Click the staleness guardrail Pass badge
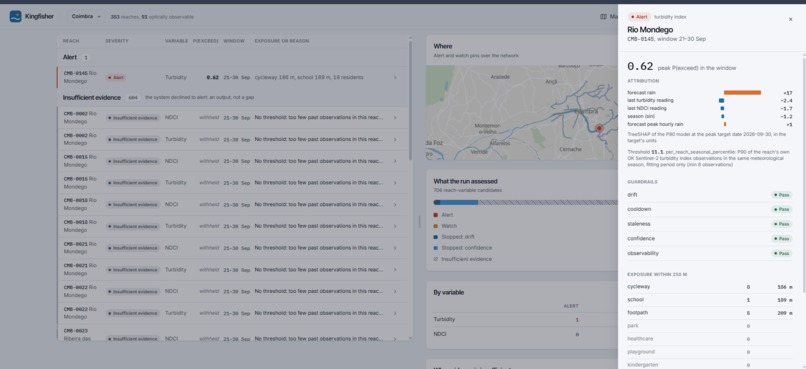 coord(781,224)
